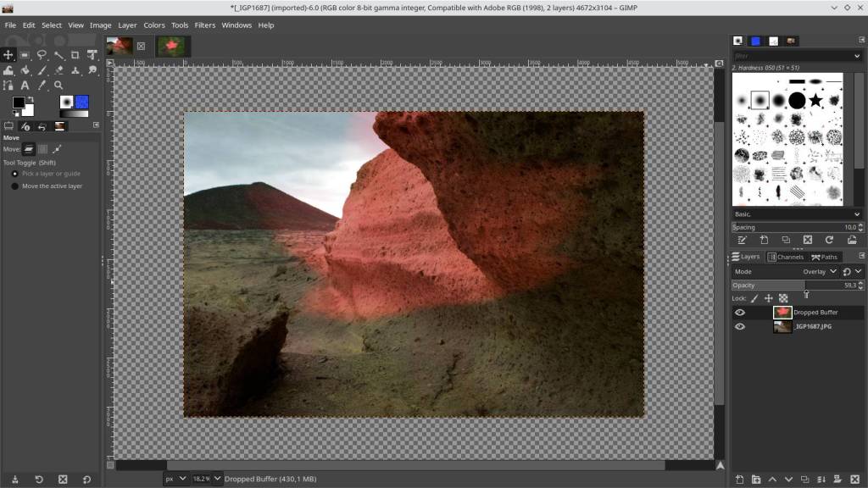Select the Move tool in the toolbox
This screenshot has width=868, height=488.
(x=8, y=55)
